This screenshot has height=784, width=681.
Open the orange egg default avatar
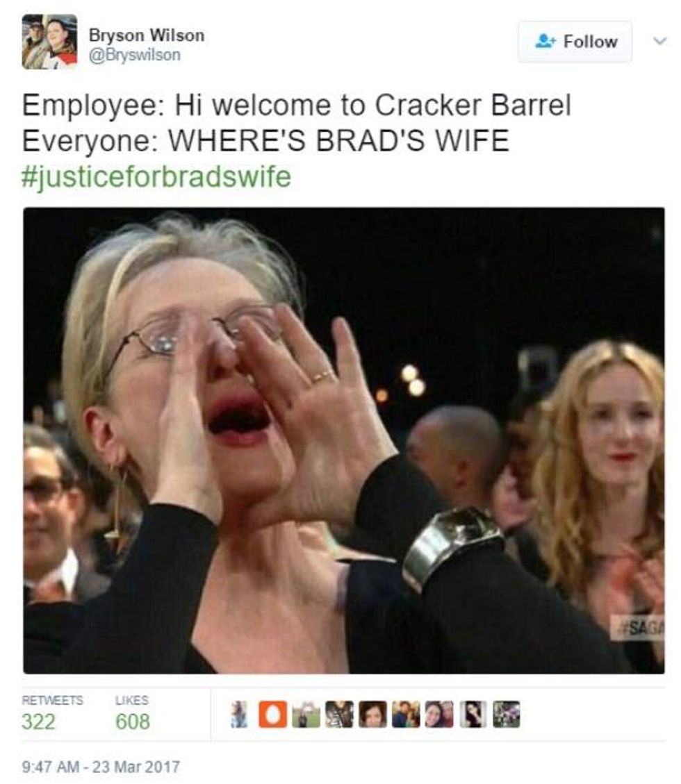pos(272,714)
